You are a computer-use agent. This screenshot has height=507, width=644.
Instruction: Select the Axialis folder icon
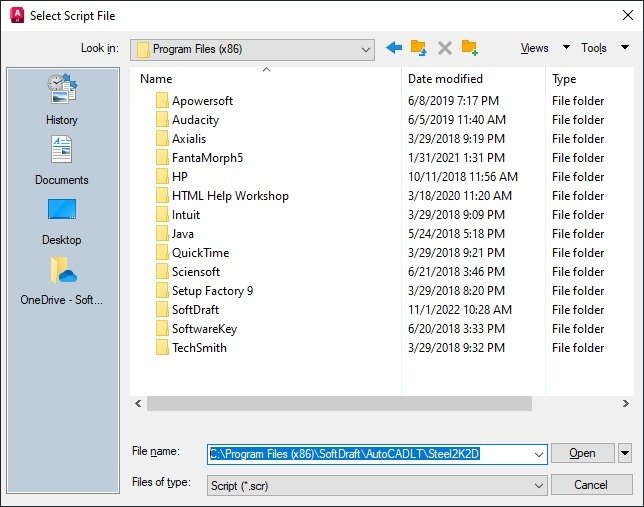click(x=162, y=138)
